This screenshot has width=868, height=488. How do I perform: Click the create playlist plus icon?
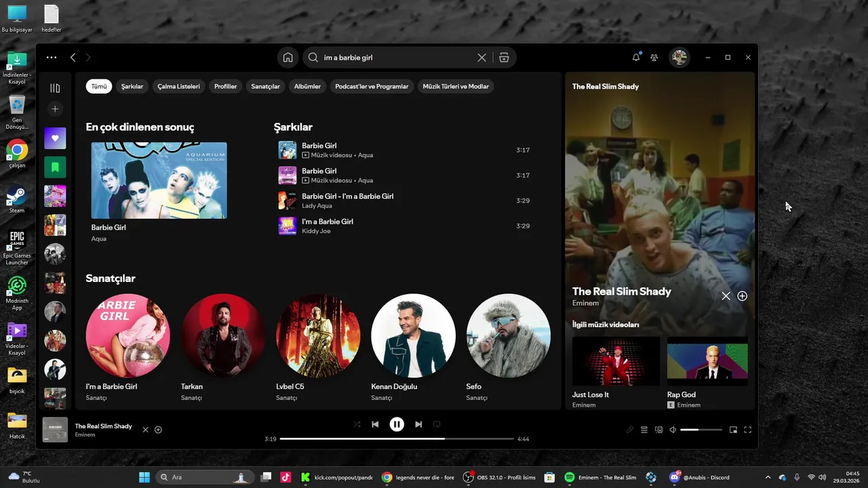(x=55, y=109)
